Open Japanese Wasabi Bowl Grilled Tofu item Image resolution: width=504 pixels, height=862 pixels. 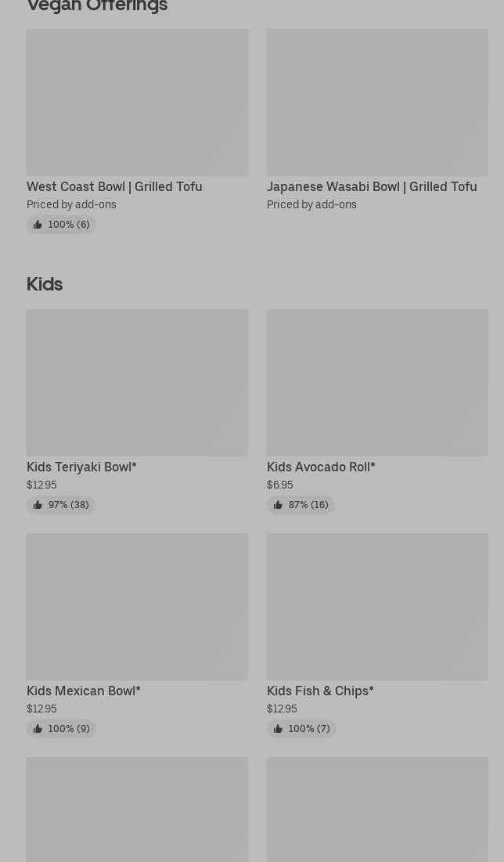click(372, 186)
